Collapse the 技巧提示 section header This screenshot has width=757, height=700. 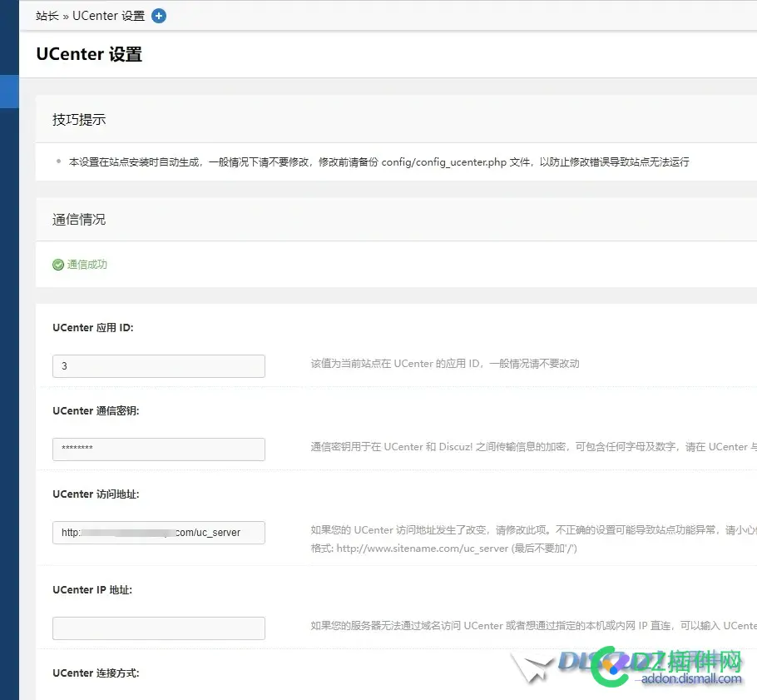pyautogui.click(x=80, y=120)
